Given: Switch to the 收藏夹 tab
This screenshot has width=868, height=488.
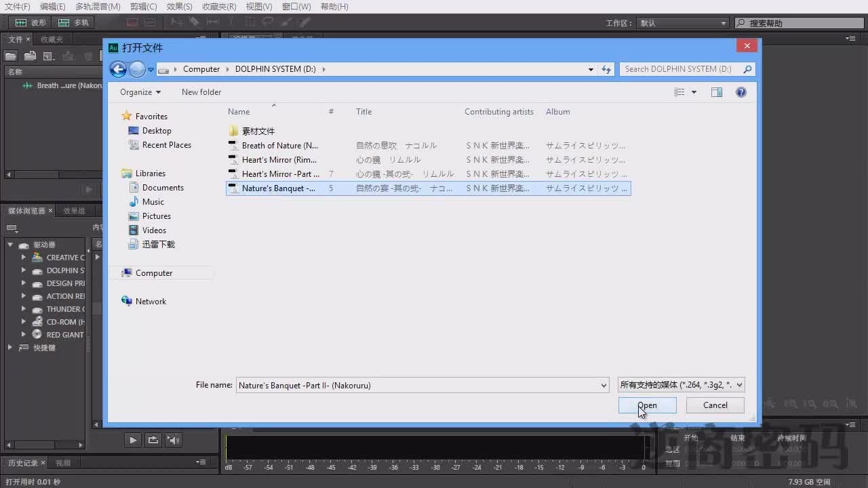Looking at the screenshot, I should (x=52, y=39).
